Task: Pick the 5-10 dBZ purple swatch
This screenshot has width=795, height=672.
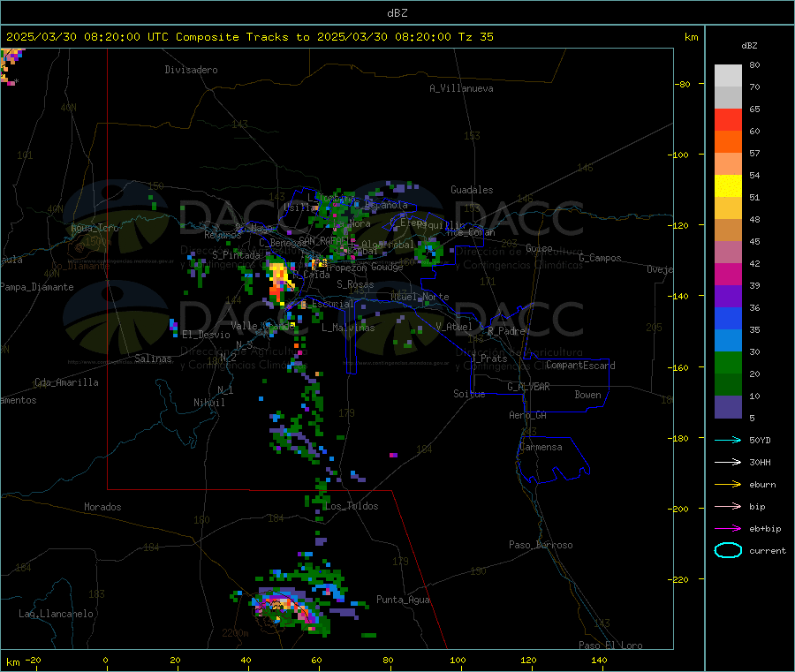Action: [x=728, y=407]
